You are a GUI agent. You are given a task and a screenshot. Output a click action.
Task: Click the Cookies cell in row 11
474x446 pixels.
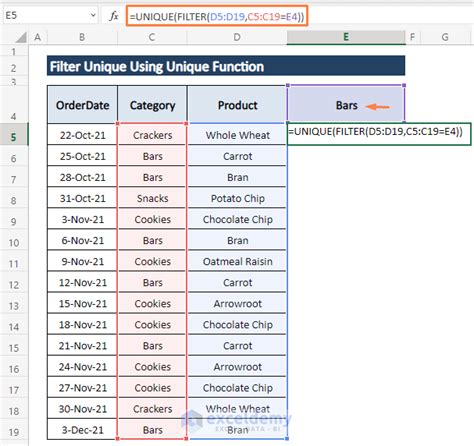pos(152,261)
